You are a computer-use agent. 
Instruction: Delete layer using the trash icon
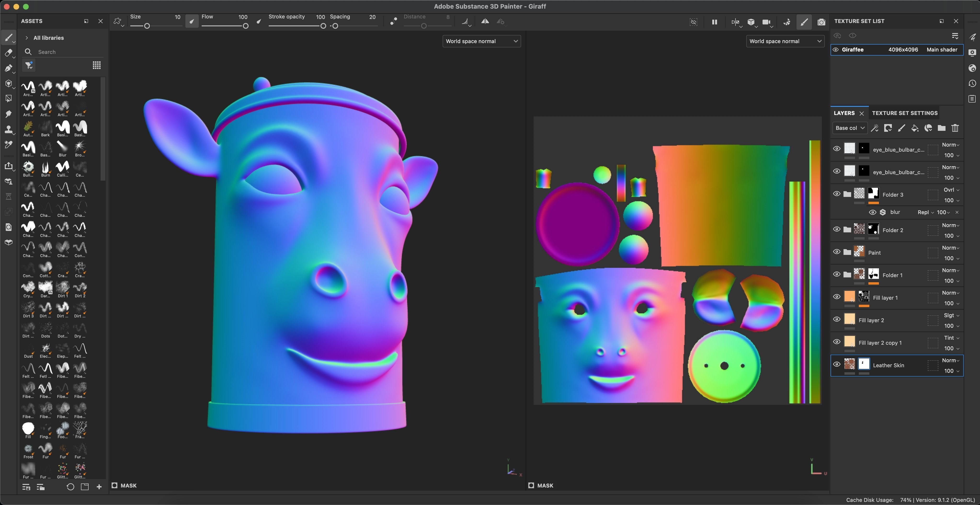[955, 128]
